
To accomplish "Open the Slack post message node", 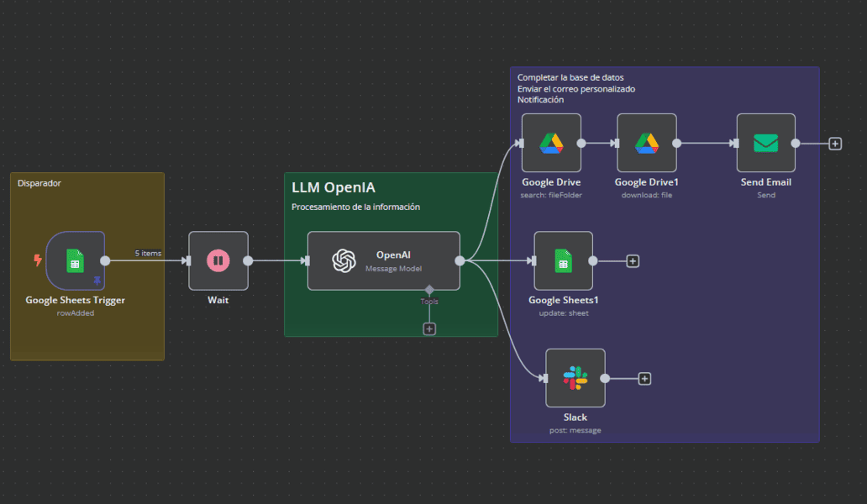I will point(575,378).
